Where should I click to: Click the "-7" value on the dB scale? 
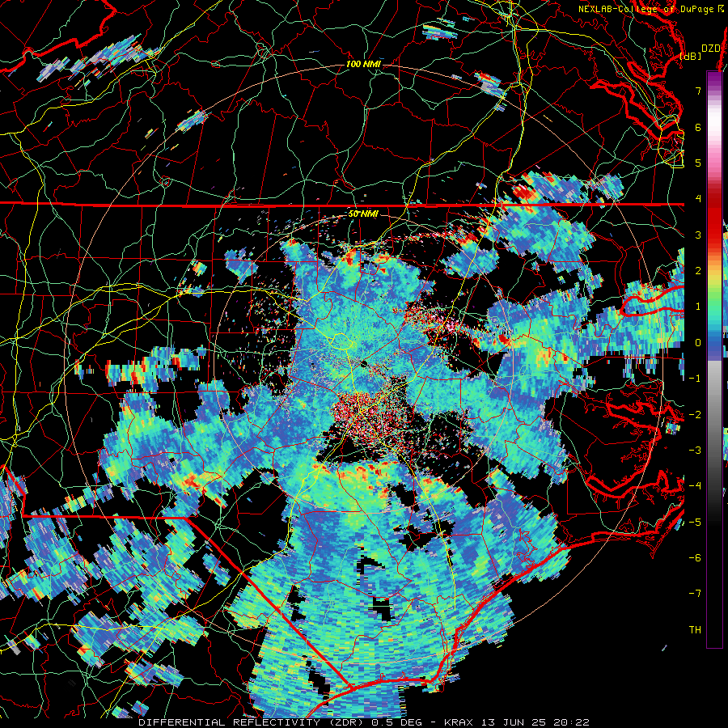click(x=695, y=594)
